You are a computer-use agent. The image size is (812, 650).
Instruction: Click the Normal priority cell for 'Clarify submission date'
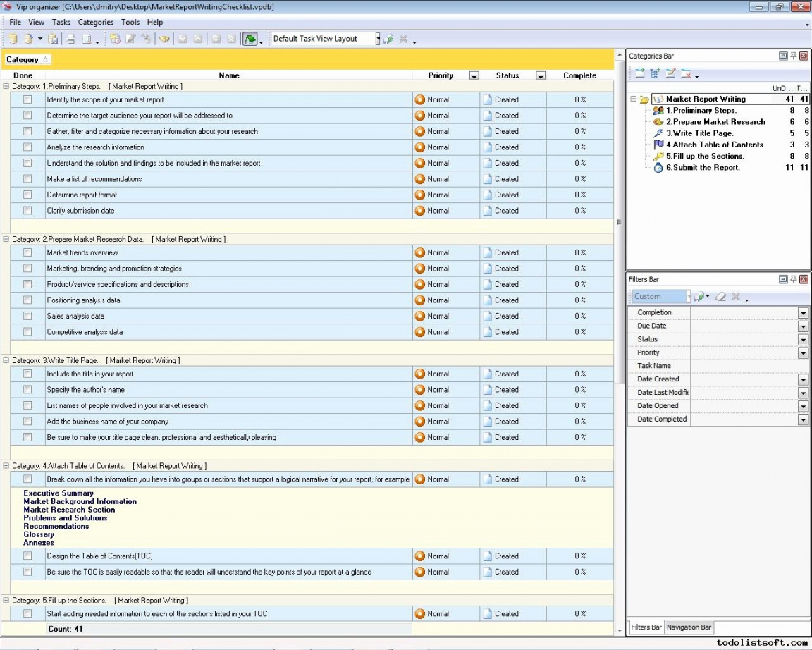point(438,211)
